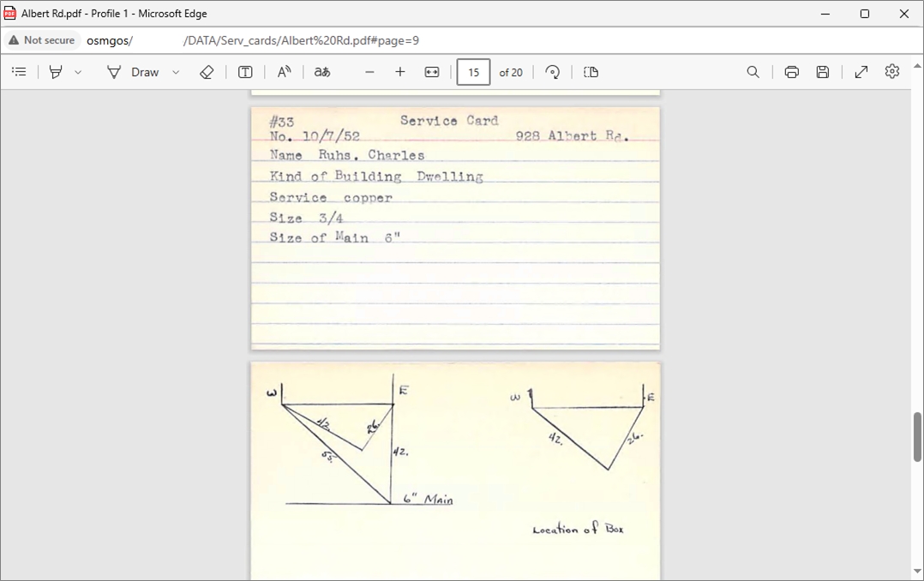Image resolution: width=924 pixels, height=581 pixels.
Task: Click the Not secure site indicator
Action: click(x=42, y=40)
